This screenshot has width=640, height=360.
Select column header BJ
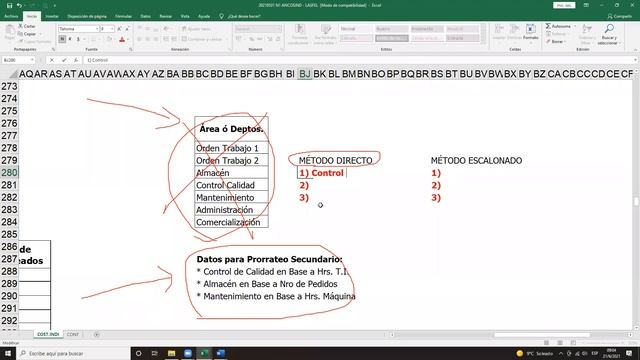(304, 74)
